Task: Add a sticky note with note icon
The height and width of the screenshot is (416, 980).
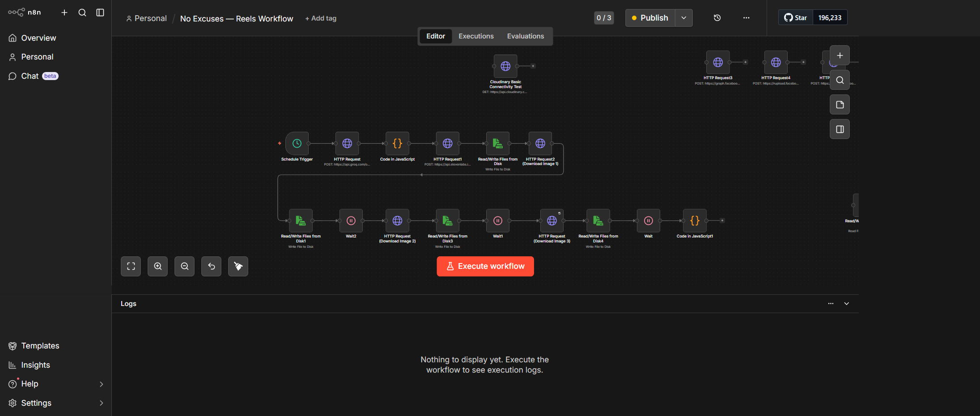Action: (840, 105)
